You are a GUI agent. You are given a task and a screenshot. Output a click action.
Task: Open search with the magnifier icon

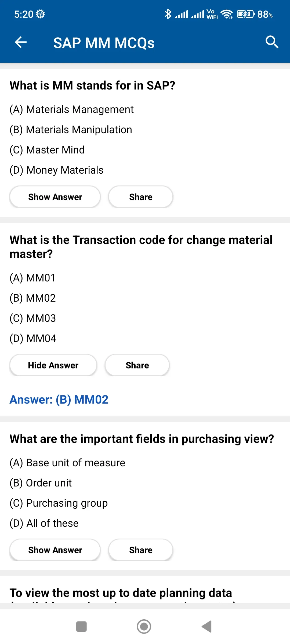(x=272, y=42)
